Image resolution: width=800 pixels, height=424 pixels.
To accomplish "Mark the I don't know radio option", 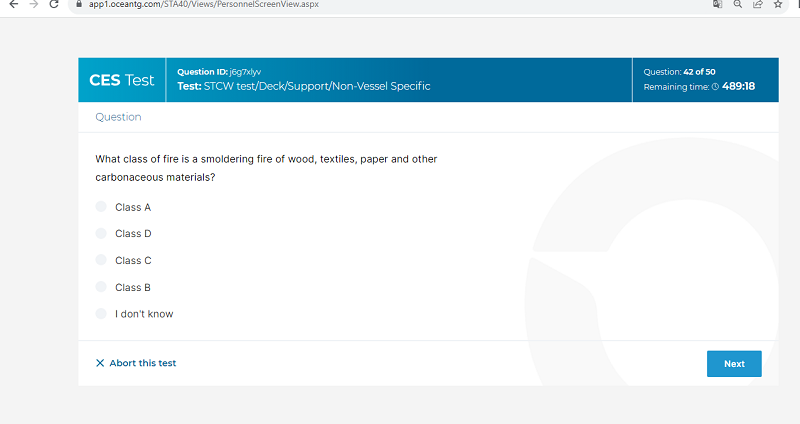I will tap(101, 313).
